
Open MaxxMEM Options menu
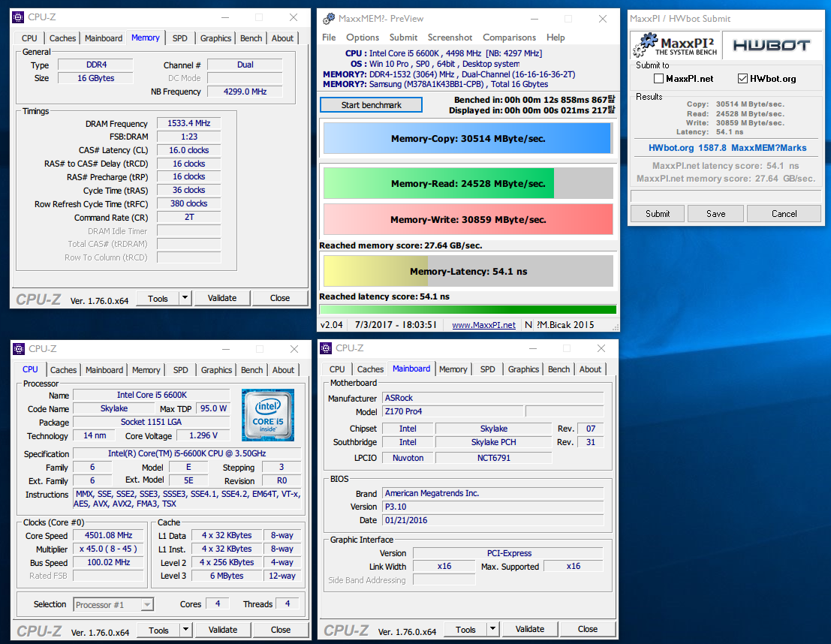click(x=363, y=37)
